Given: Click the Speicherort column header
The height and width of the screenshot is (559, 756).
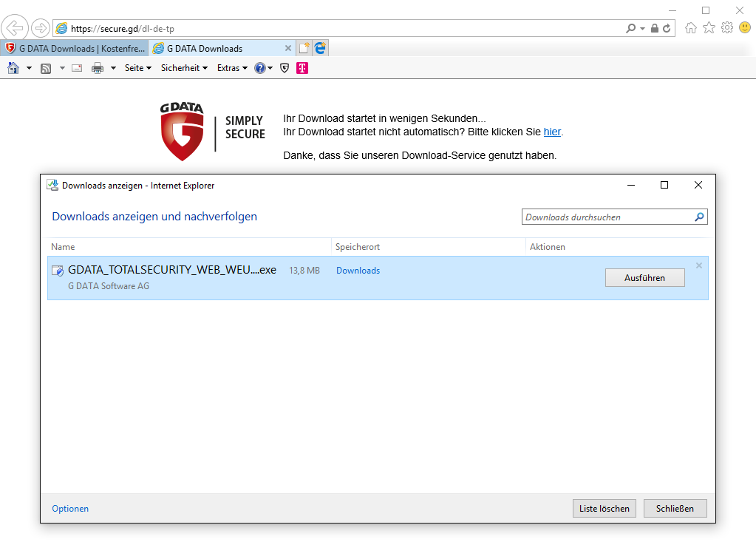Looking at the screenshot, I should click(x=428, y=246).
